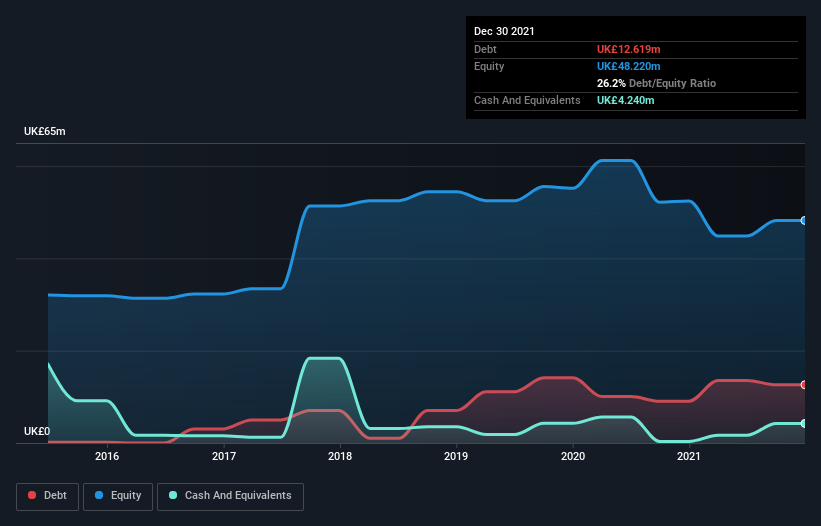821x526 pixels.
Task: Click the blue Equity legend dot
Action: point(99,495)
